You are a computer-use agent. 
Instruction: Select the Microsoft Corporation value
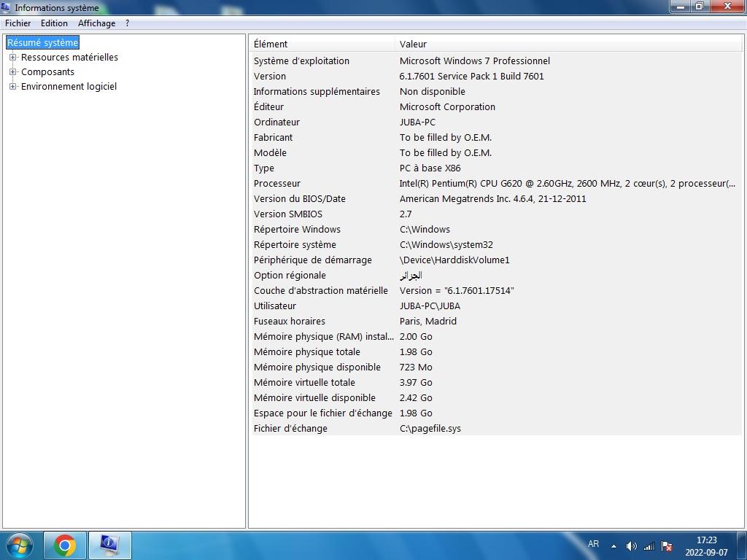(447, 106)
